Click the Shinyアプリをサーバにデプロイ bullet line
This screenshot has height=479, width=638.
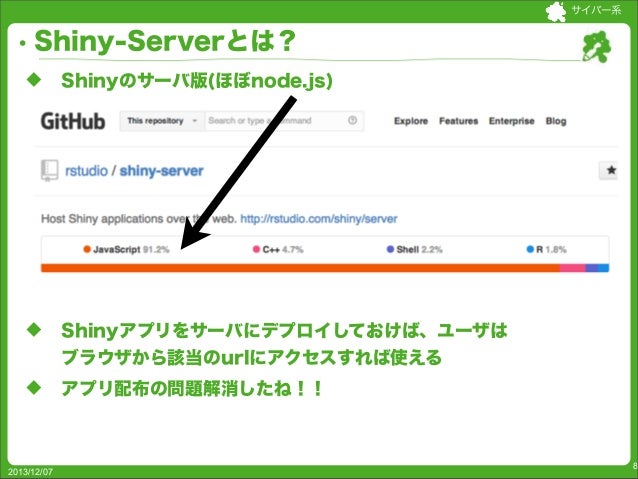tap(284, 330)
